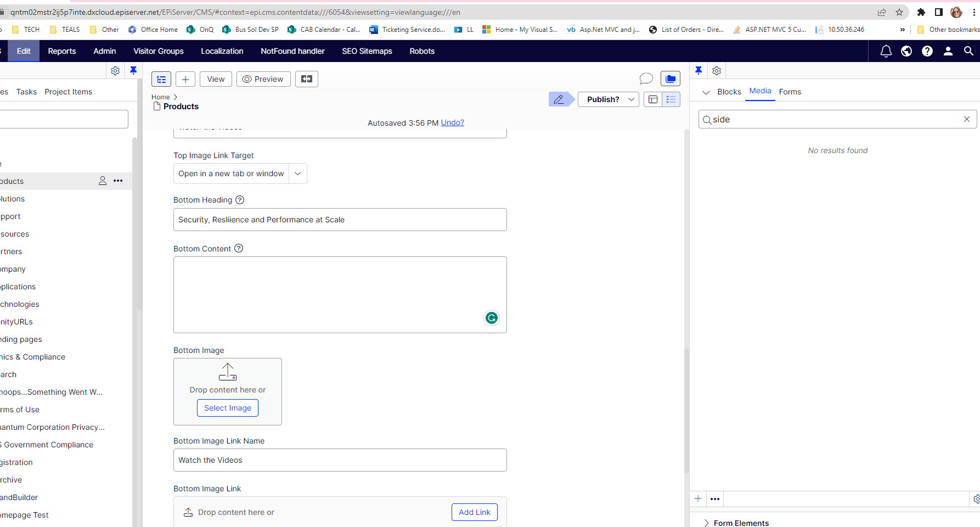Click the Bottom Heading text field
This screenshot has height=527, width=980.
click(x=340, y=220)
